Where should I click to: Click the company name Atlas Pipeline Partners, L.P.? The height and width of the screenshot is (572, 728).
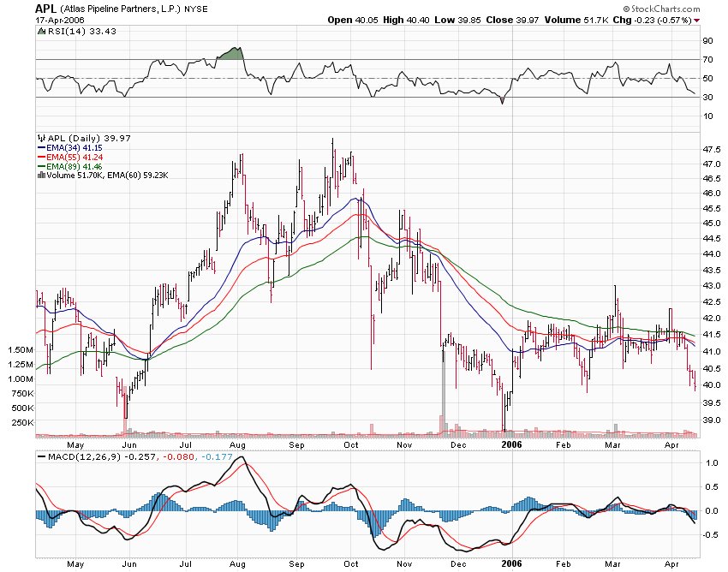(120, 9)
